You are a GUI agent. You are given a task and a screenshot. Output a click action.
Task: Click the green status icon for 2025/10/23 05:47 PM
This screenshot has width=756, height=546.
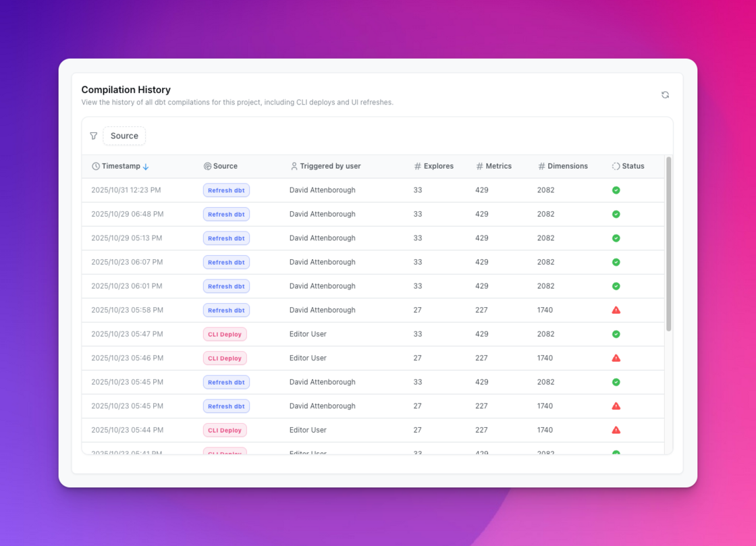[616, 334]
